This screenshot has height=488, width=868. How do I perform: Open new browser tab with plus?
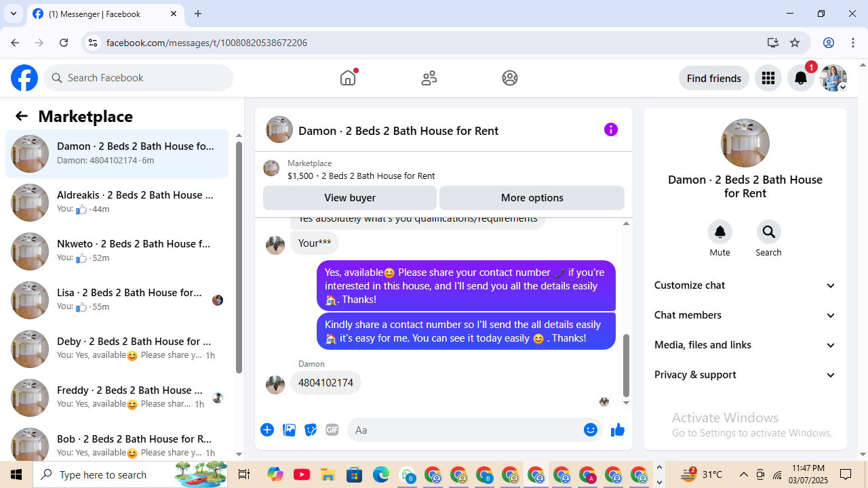tap(198, 14)
